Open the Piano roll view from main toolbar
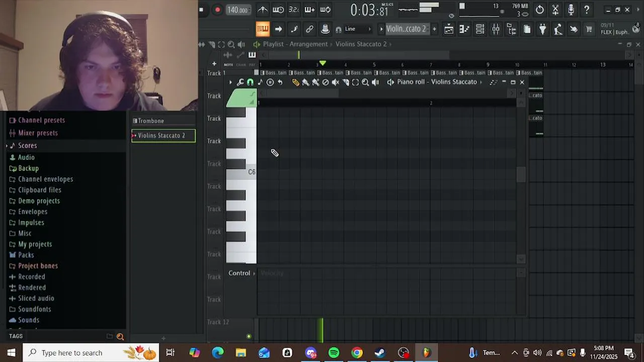The height and width of the screenshot is (362, 644). pos(464,29)
